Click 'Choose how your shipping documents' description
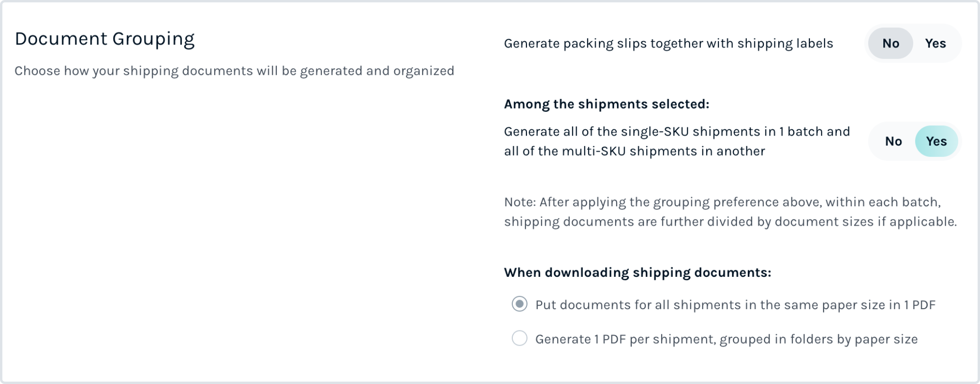This screenshot has width=980, height=384. tap(234, 71)
